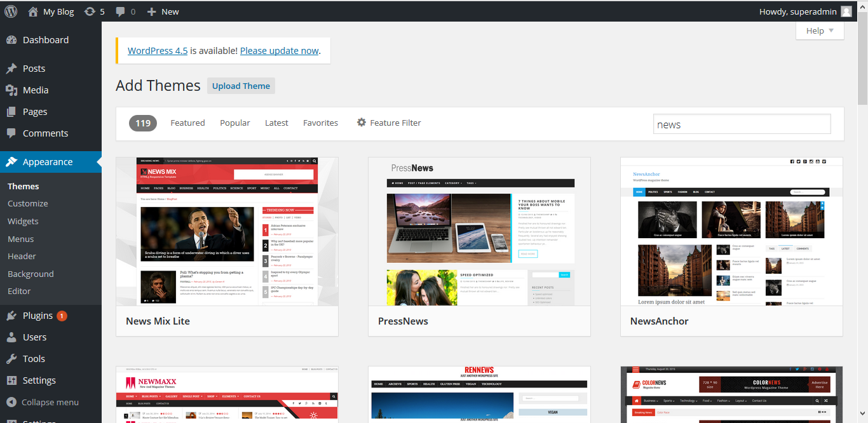The height and width of the screenshot is (423, 868).
Task: Click the Settings sliders icon
Action: pyautogui.click(x=11, y=380)
